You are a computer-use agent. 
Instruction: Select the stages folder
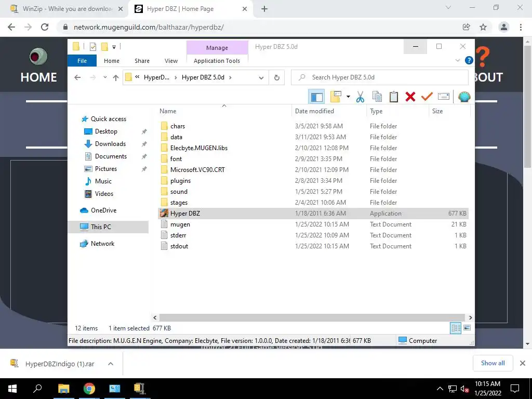pyautogui.click(x=179, y=203)
